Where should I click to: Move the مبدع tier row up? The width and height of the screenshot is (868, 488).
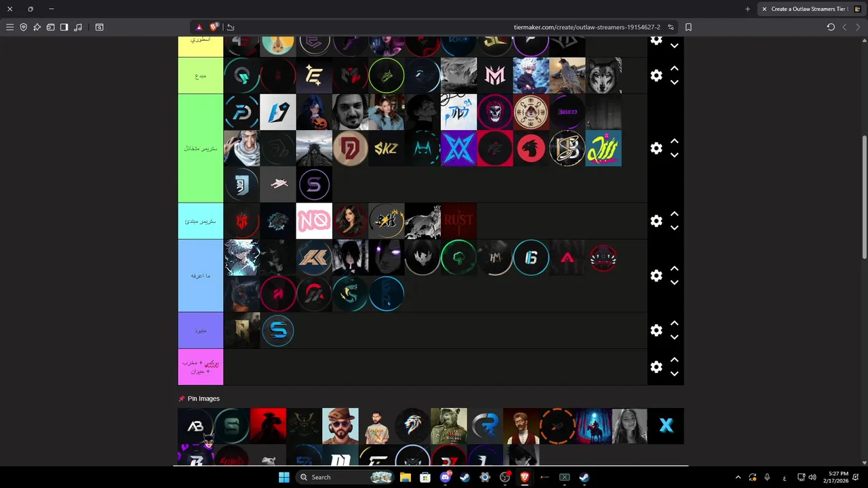pos(675,68)
